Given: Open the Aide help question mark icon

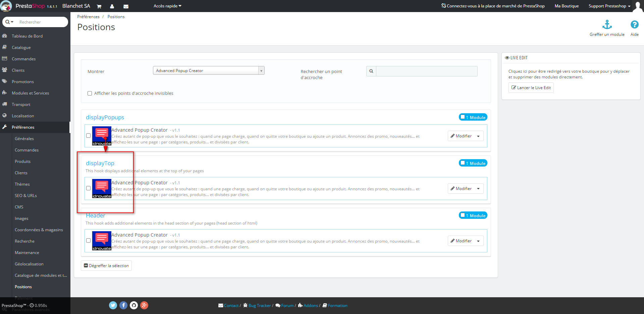Looking at the screenshot, I should click(634, 24).
